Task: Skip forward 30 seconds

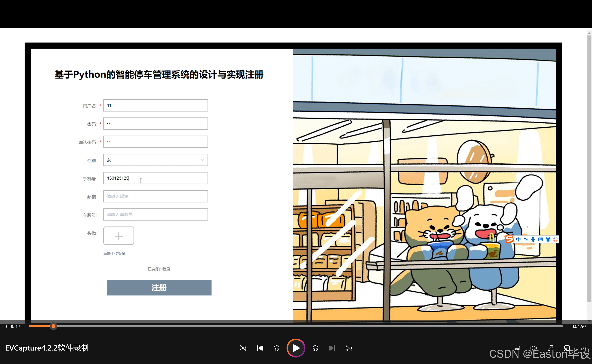Action: pos(315,348)
